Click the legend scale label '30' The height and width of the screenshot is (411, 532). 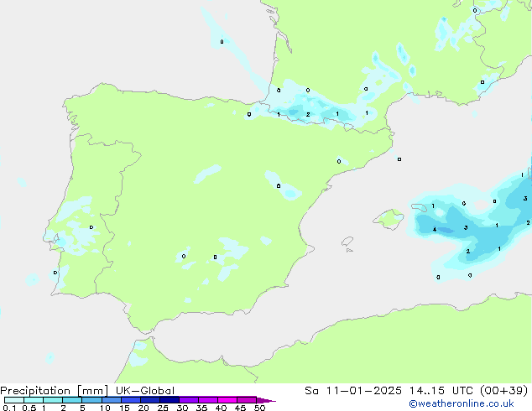pyautogui.click(x=182, y=408)
